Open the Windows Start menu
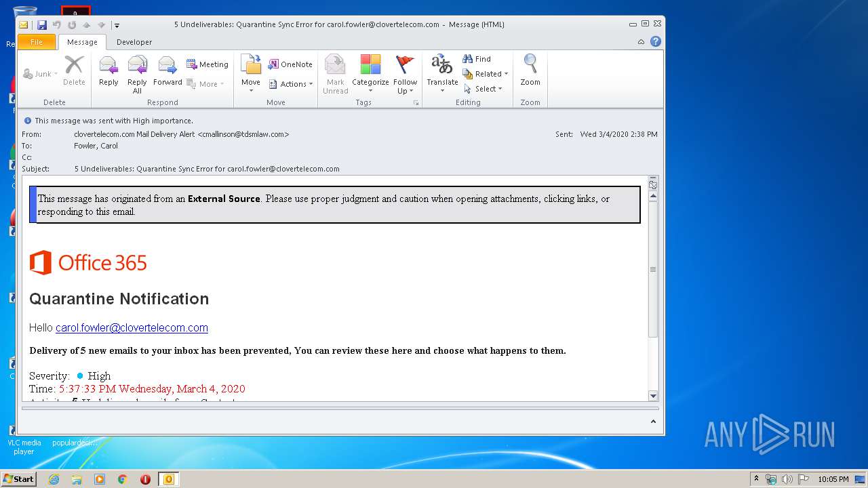868x488 pixels. [x=19, y=479]
